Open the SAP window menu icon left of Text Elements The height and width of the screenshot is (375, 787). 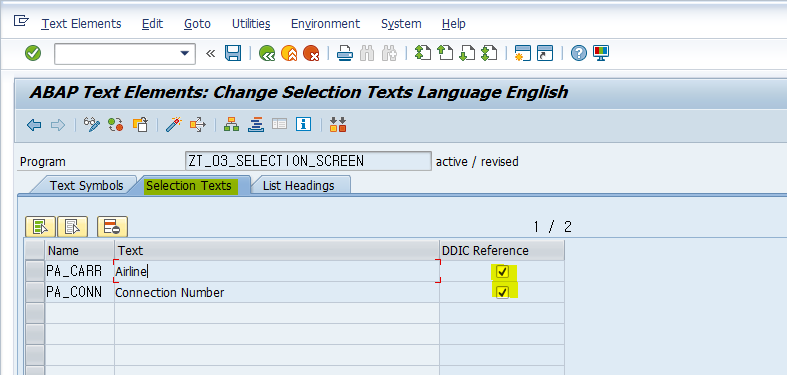click(21, 21)
